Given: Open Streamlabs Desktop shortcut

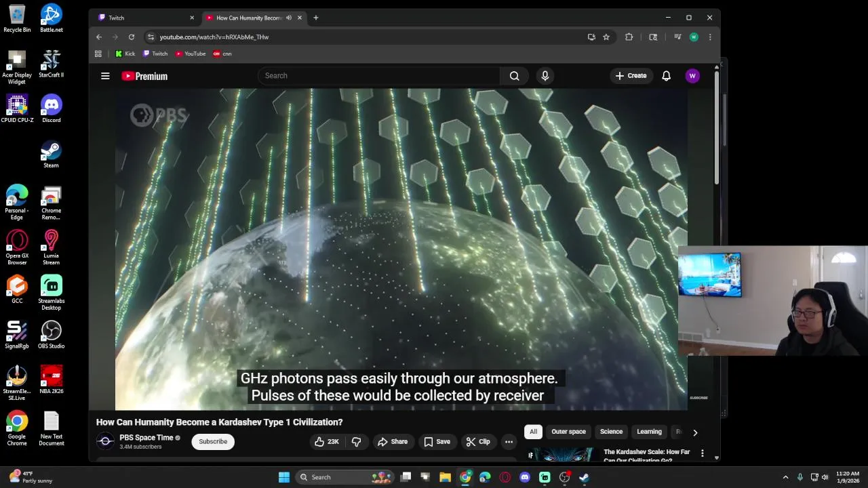Looking at the screenshot, I should tap(52, 293).
